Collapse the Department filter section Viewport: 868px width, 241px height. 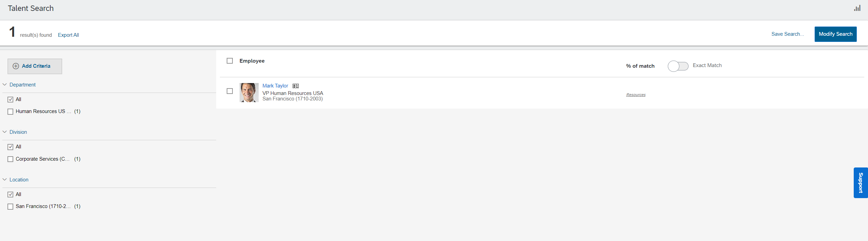(x=5, y=84)
